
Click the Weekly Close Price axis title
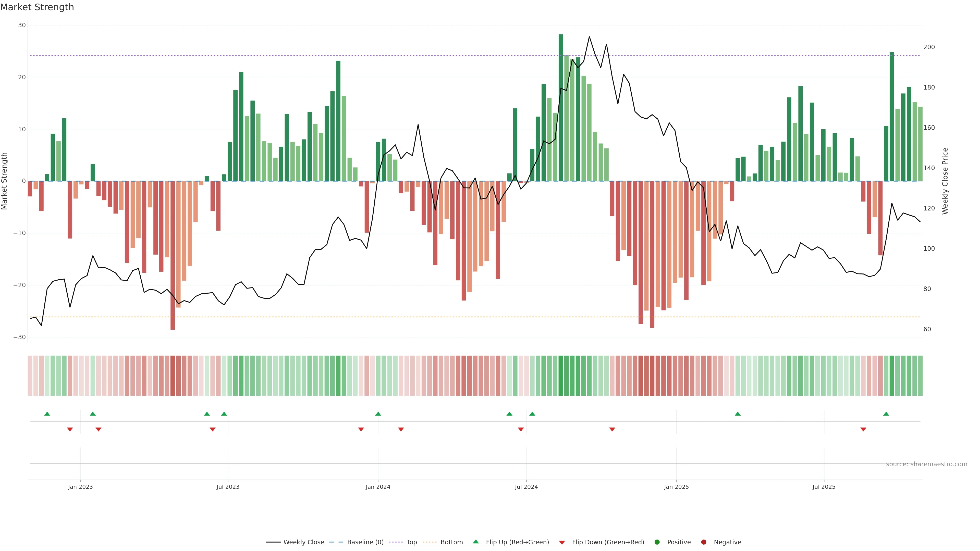click(945, 181)
